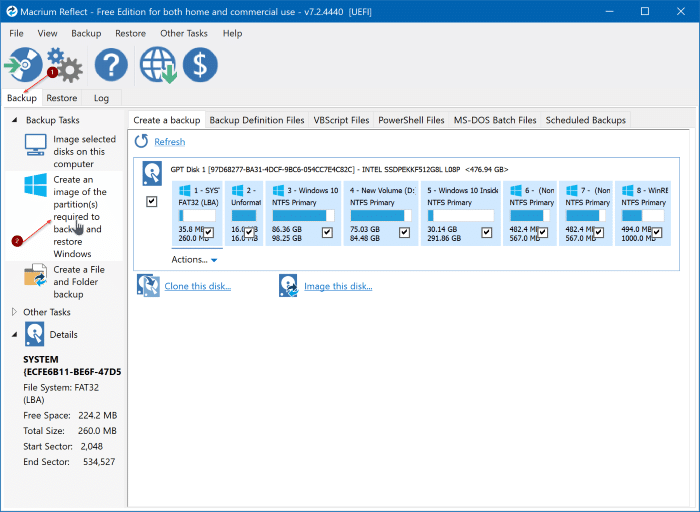Click partition 3 usage bar 86.36 GB
This screenshot has height=512, width=700.
tap(304, 216)
